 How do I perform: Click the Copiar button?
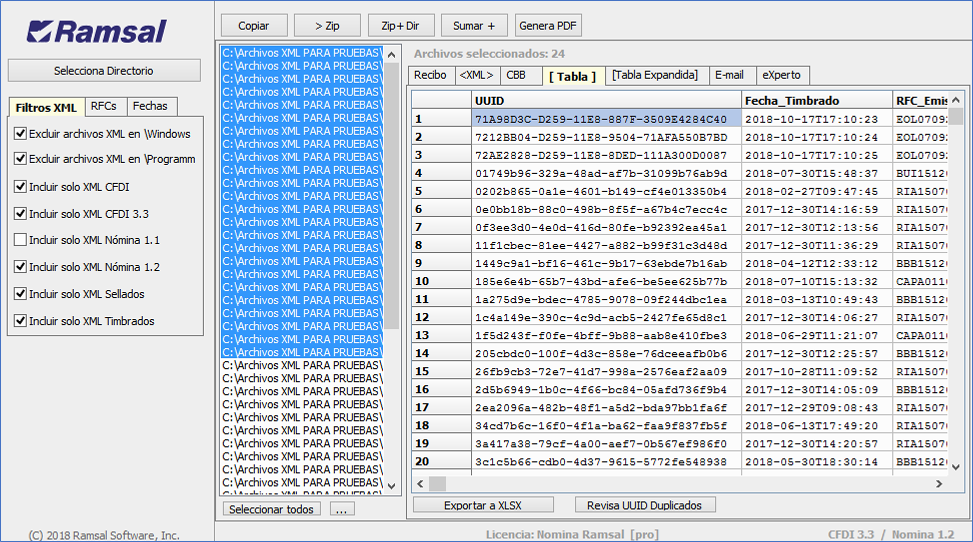click(x=254, y=25)
